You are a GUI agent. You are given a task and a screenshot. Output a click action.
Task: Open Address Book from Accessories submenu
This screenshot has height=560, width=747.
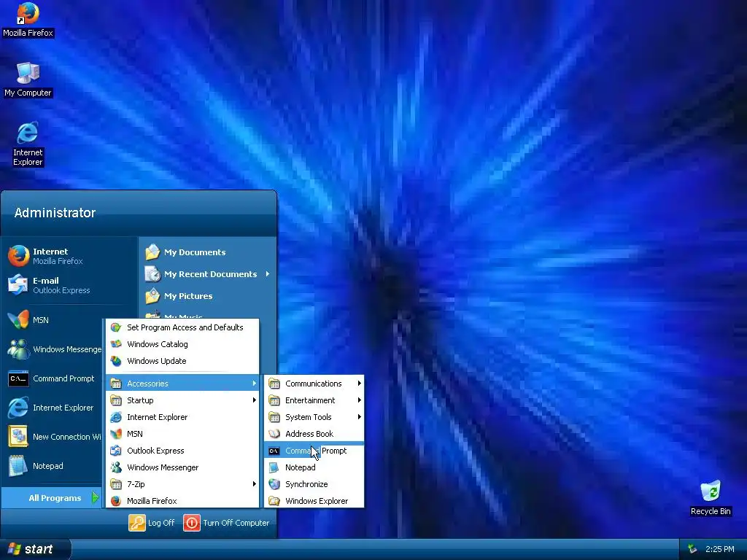pyautogui.click(x=314, y=434)
